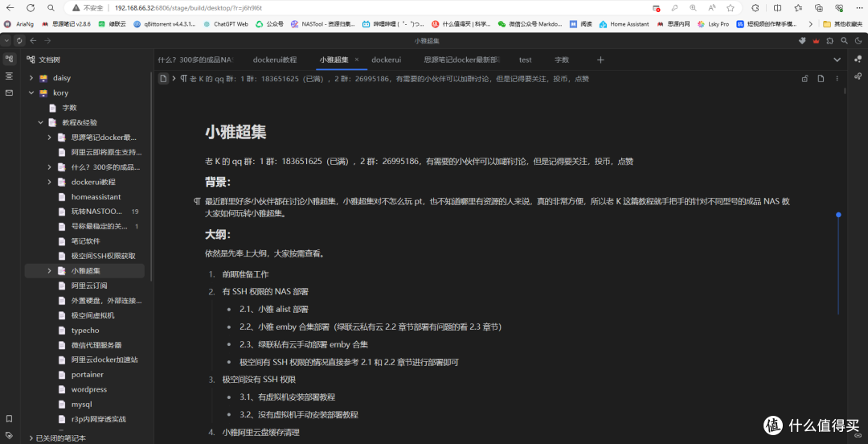The image size is (868, 444).
Task: Switch to 字数 tab
Action: [562, 60]
